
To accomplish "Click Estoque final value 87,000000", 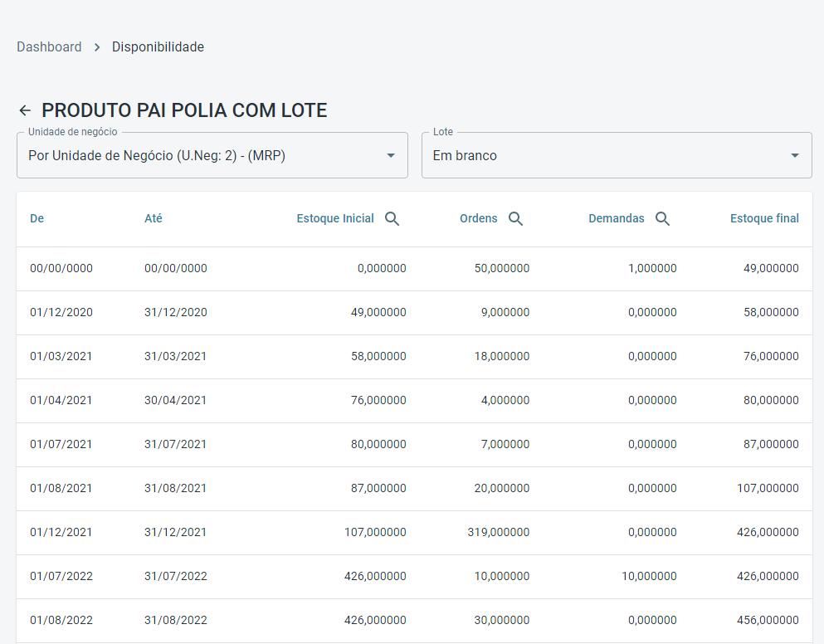I will (x=771, y=444).
